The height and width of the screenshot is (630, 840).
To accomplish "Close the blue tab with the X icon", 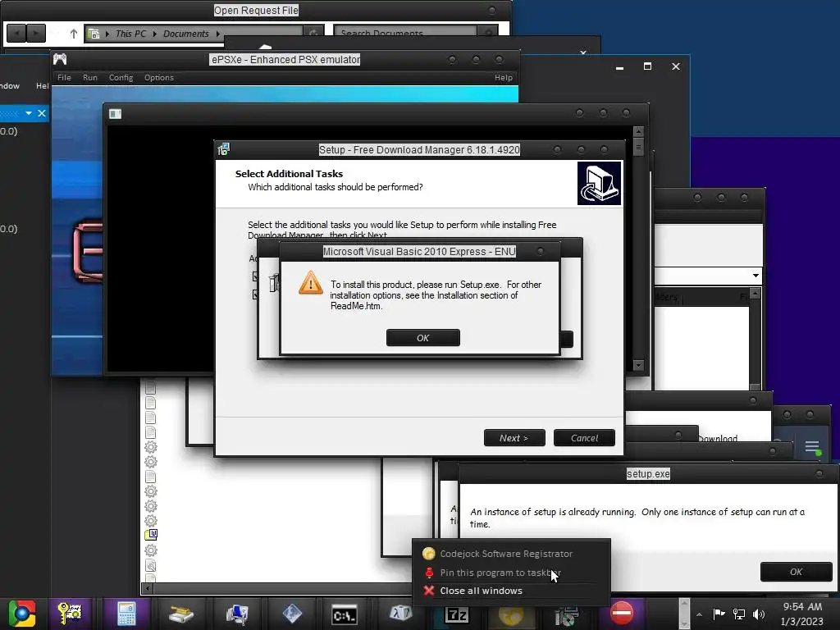I will [42, 113].
